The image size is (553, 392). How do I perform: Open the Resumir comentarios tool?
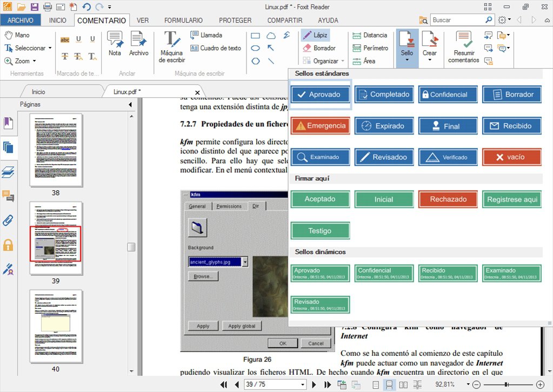coord(463,46)
